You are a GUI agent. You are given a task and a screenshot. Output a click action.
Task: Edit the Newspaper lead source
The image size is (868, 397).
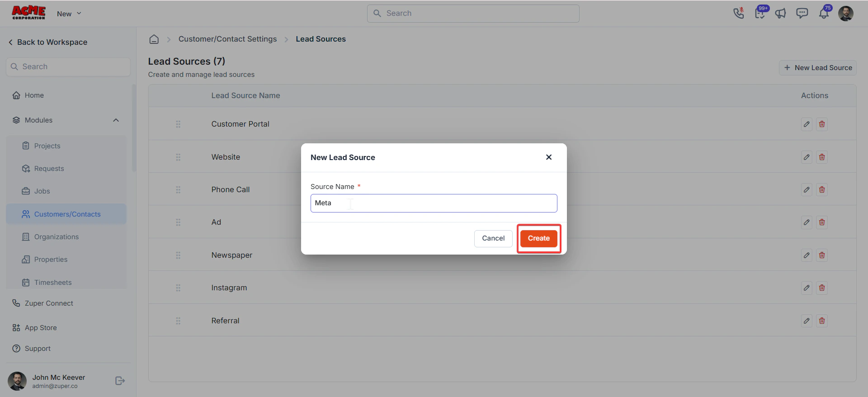pyautogui.click(x=807, y=255)
